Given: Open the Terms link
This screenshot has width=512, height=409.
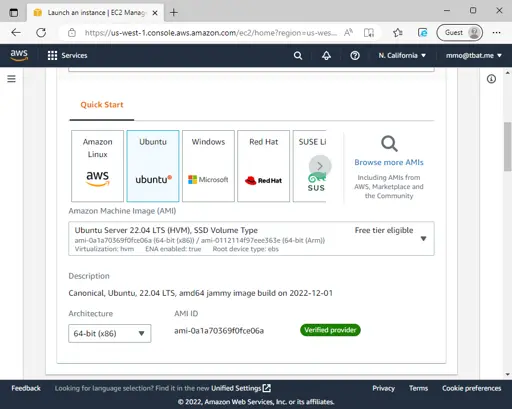Looking at the screenshot, I should click(x=418, y=388).
